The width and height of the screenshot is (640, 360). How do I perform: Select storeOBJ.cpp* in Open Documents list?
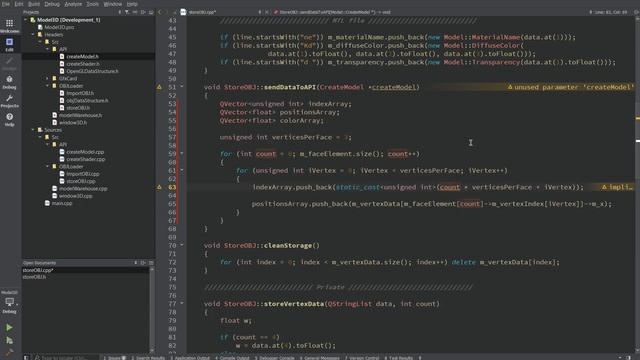tap(38, 270)
